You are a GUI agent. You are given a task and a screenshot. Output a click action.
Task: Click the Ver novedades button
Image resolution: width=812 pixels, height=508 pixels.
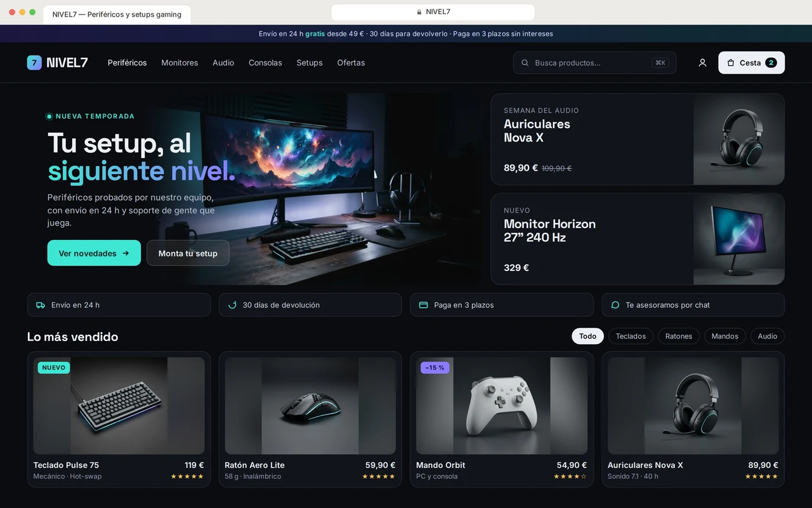(x=94, y=253)
